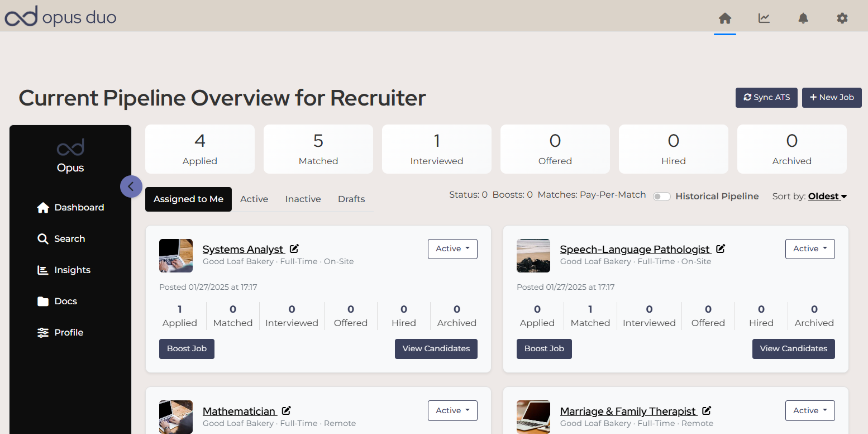This screenshot has height=434, width=868.
Task: Click the Sync ATS button
Action: pyautogui.click(x=766, y=97)
